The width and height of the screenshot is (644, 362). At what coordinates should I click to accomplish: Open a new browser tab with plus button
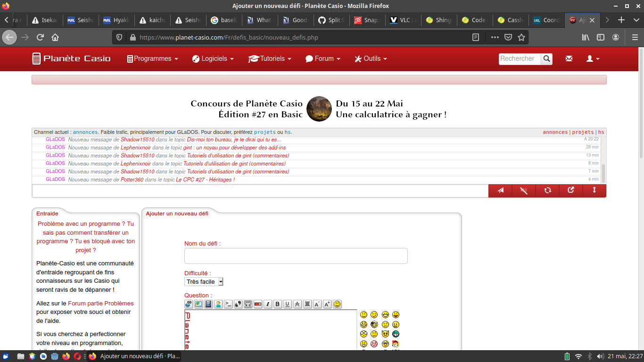tap(621, 20)
